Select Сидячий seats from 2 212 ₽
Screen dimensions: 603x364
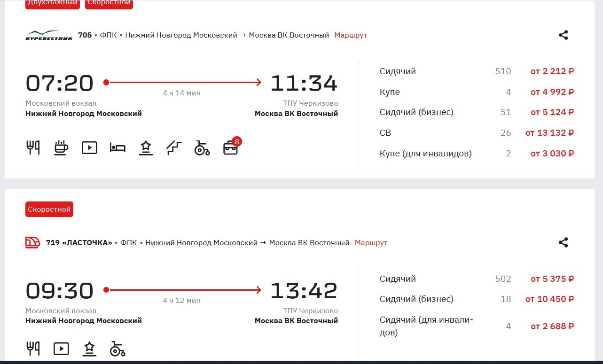point(552,71)
